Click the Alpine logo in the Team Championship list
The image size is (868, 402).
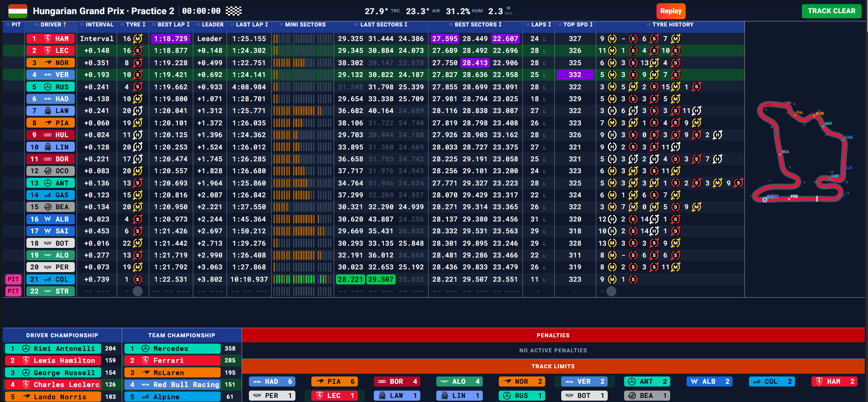145,397
